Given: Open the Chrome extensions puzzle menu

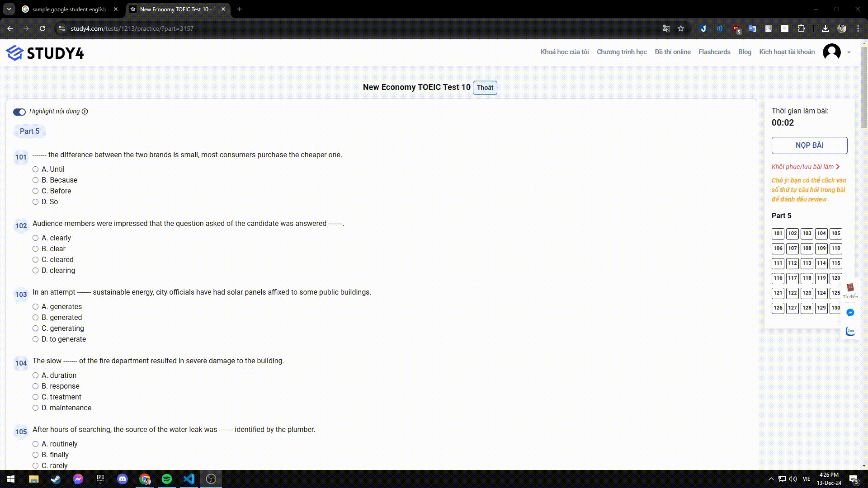Looking at the screenshot, I should click(x=802, y=28).
